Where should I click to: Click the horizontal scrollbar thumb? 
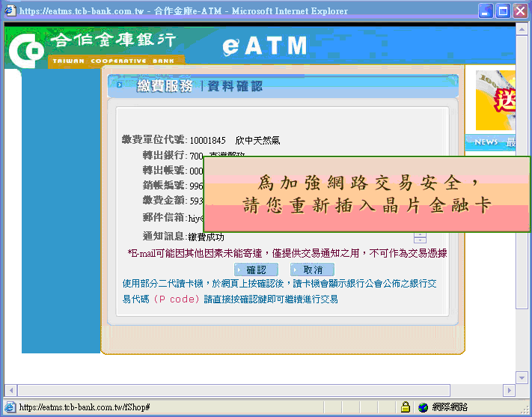(x=233, y=390)
